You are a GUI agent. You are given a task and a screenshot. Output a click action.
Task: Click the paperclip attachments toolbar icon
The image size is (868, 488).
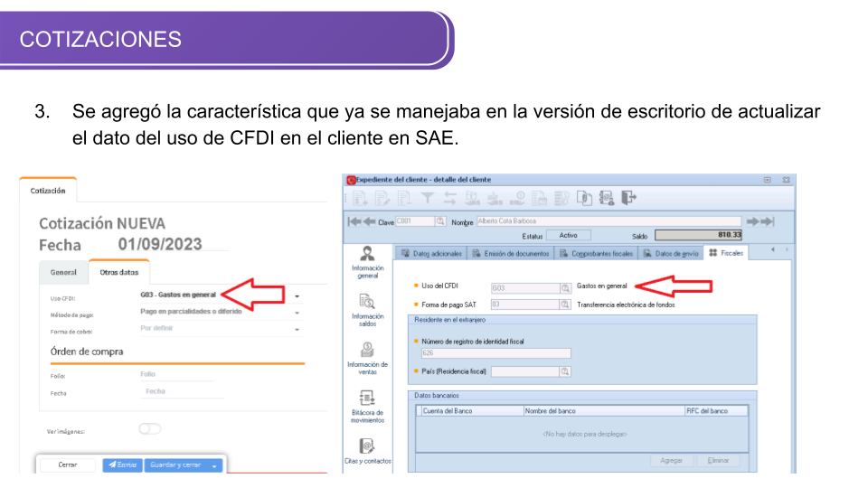click(584, 198)
